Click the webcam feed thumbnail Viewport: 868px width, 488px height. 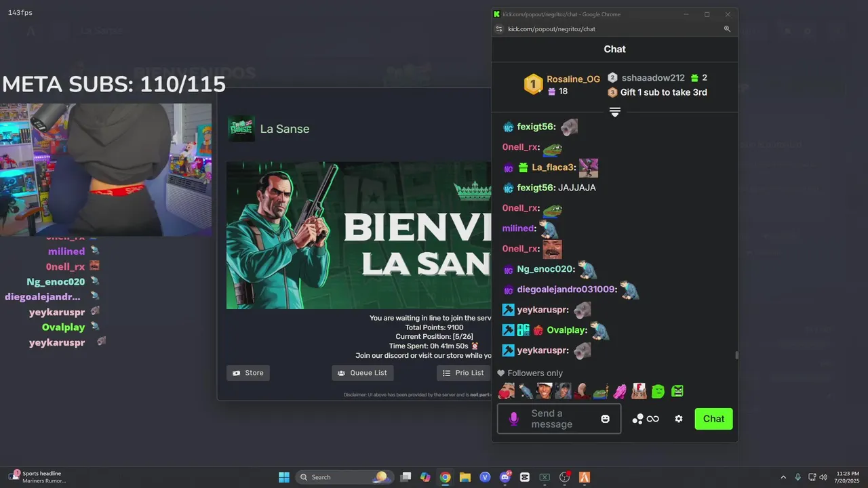coord(106,169)
